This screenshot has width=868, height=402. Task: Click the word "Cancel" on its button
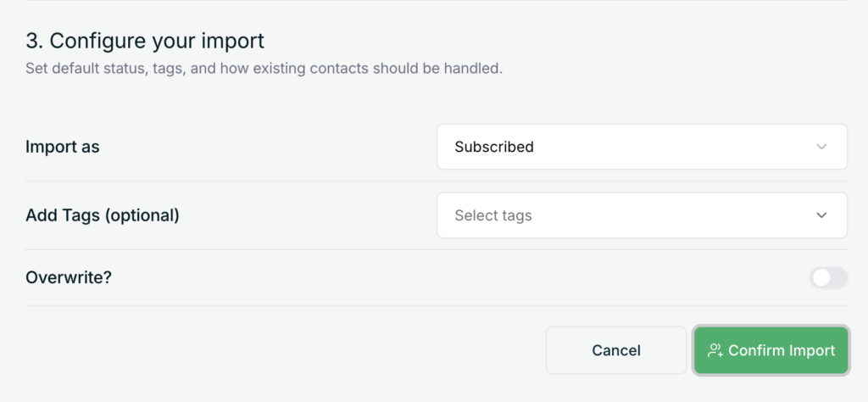pos(616,350)
